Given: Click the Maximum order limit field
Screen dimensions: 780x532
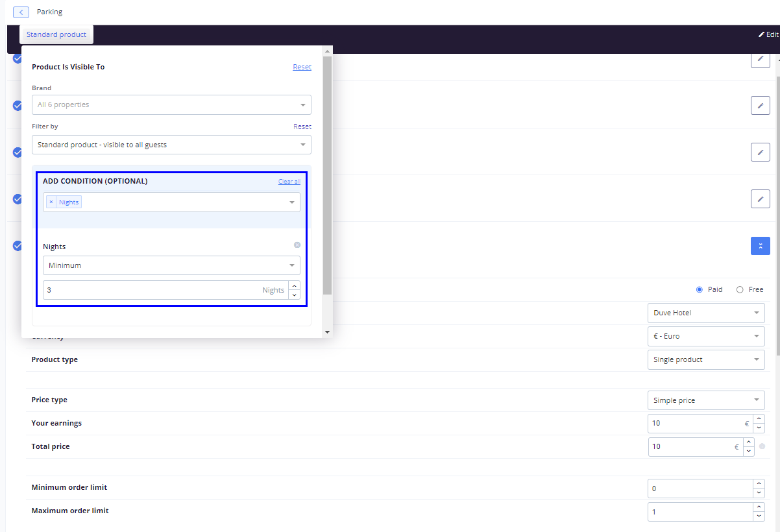Looking at the screenshot, I should click(x=701, y=512).
